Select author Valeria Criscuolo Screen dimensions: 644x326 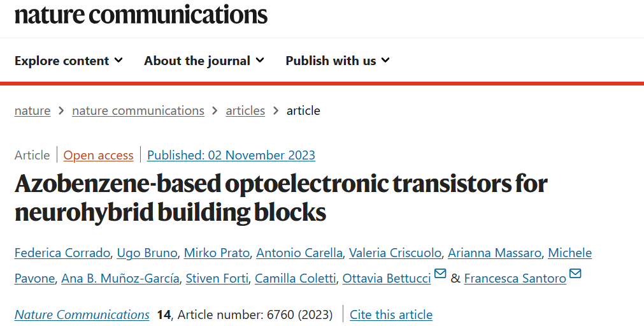point(395,253)
